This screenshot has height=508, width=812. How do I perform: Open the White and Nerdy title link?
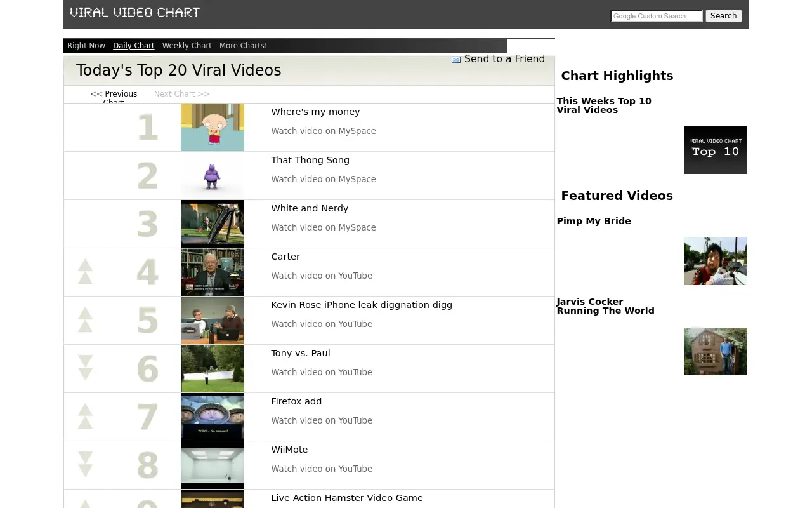pyautogui.click(x=310, y=208)
